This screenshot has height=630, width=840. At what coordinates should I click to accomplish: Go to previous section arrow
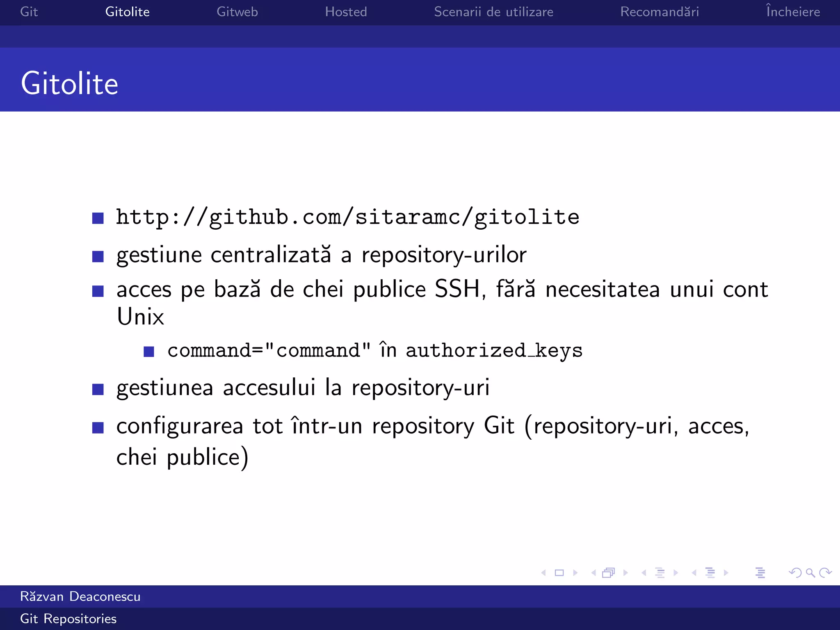694,573
